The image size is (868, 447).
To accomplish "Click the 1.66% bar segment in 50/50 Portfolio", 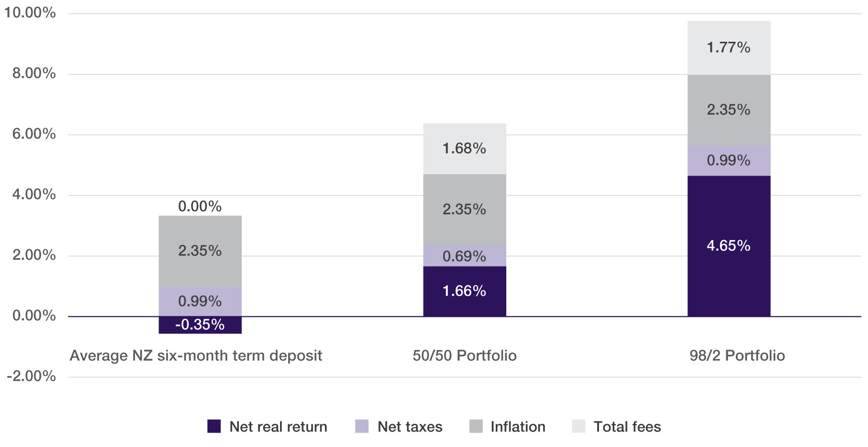I will pyautogui.click(x=464, y=291).
